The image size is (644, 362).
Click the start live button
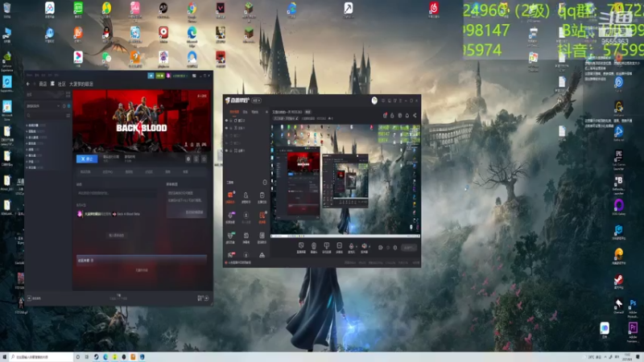(x=409, y=248)
